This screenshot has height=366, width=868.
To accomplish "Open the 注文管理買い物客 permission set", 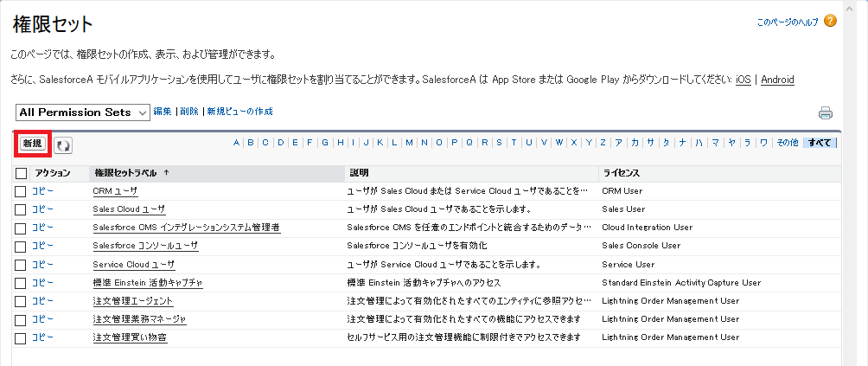I will click(x=130, y=337).
